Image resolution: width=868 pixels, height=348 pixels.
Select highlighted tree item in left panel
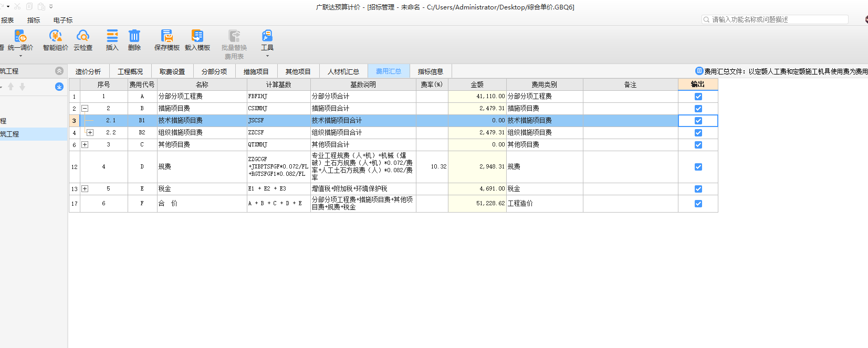[x=34, y=134]
